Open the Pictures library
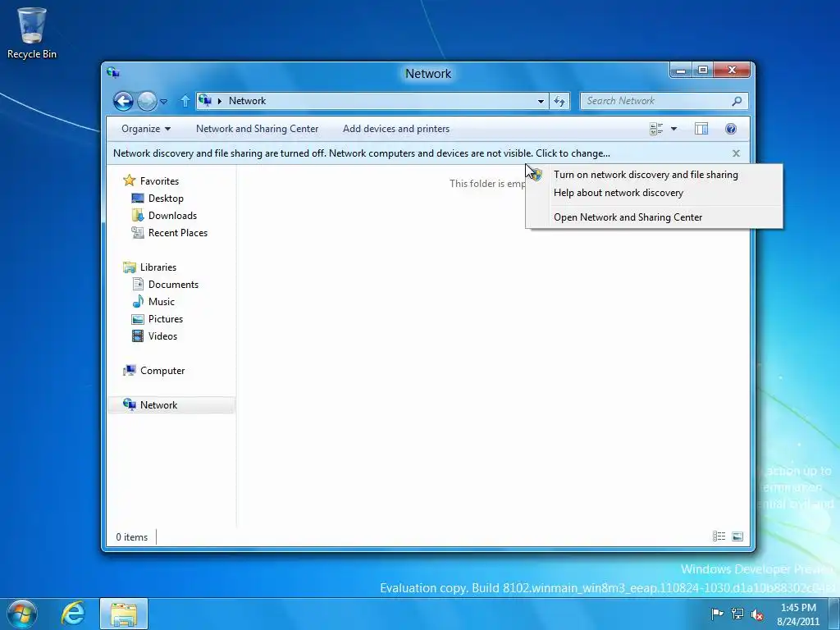 pyautogui.click(x=166, y=319)
